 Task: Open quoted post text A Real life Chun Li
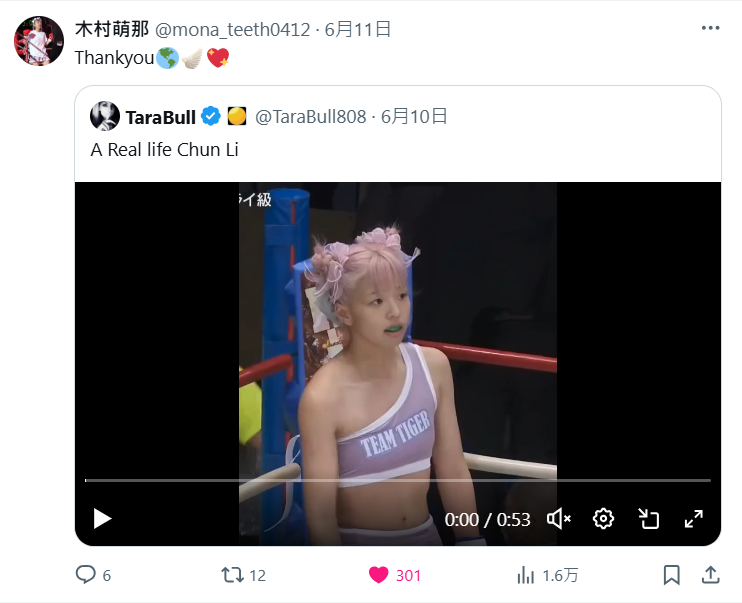pos(164,150)
